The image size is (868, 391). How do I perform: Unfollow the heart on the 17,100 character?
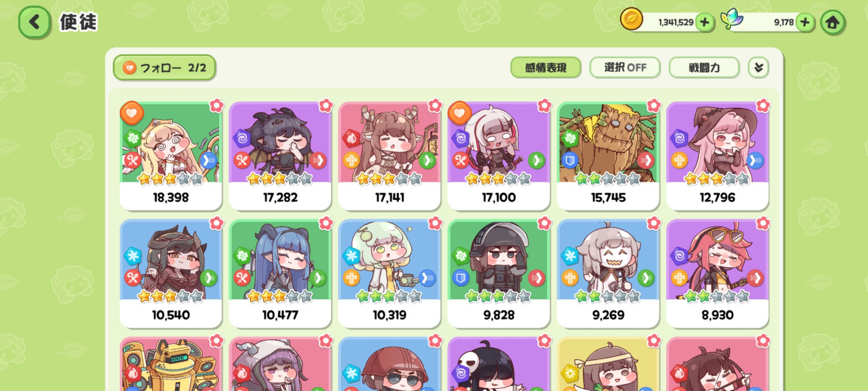(459, 113)
